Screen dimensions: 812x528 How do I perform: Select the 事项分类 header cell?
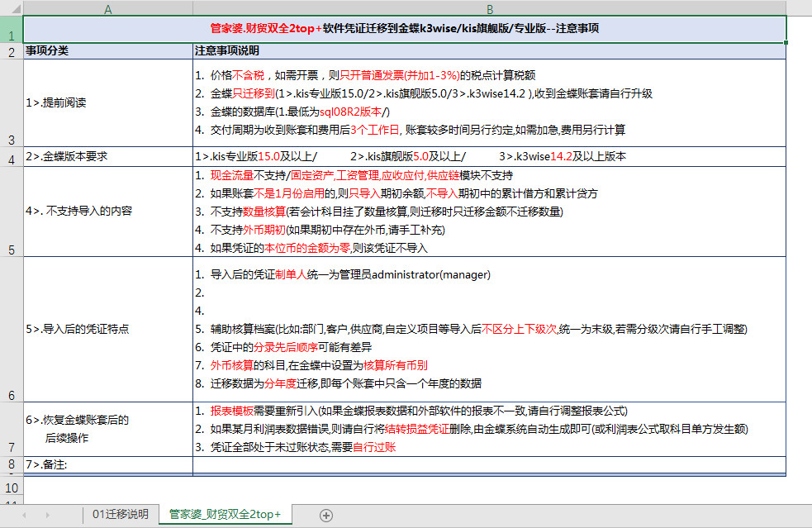(108, 51)
